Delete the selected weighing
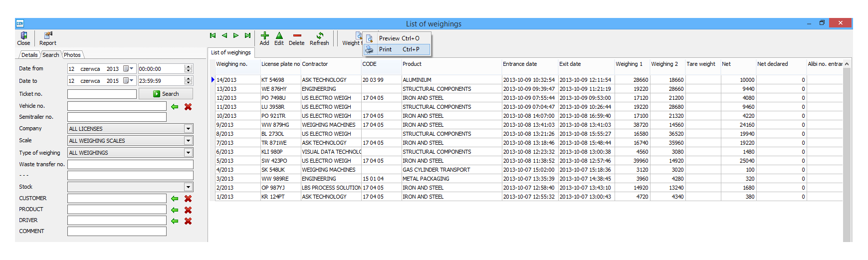 coord(297,38)
